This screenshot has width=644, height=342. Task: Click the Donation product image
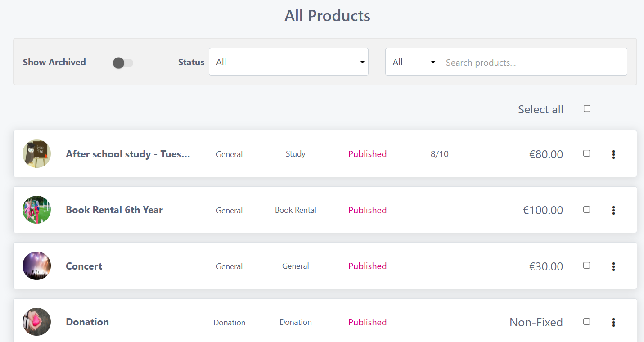(36, 322)
